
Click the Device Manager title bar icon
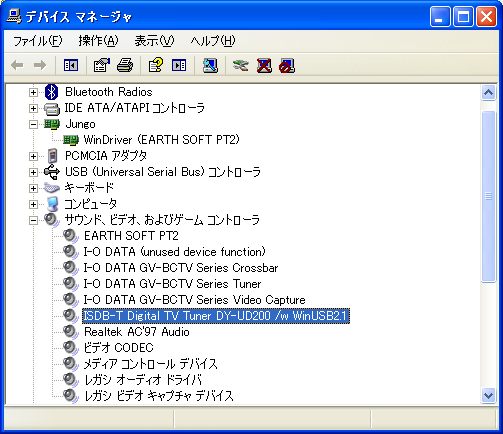[x=14, y=16]
